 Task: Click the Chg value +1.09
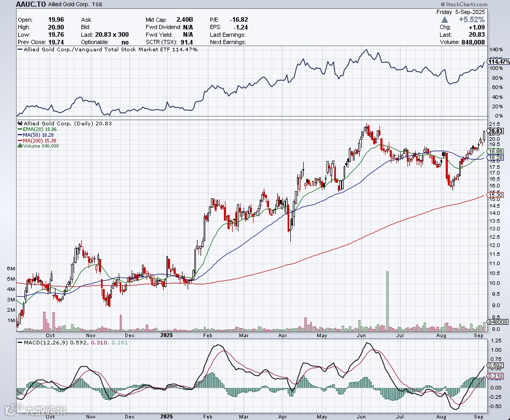point(477,27)
